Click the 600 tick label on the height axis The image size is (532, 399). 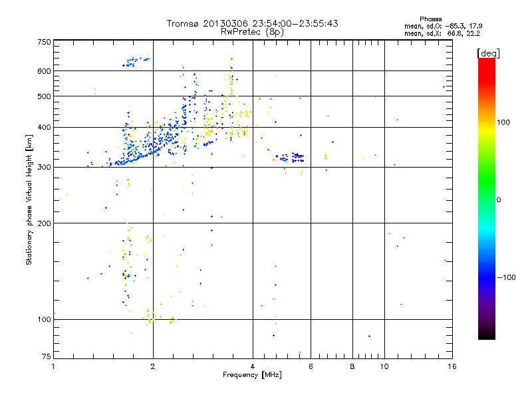[x=44, y=71]
